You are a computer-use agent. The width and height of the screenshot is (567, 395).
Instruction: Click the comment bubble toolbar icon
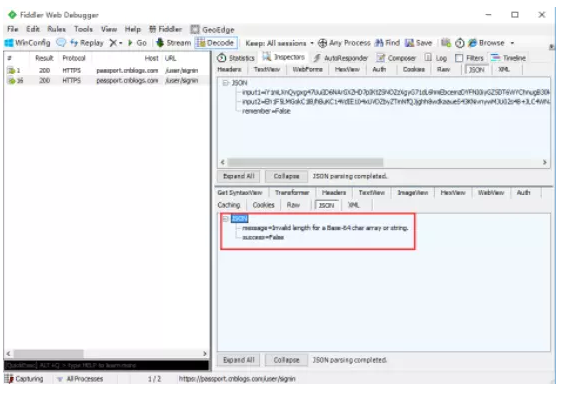tap(61, 43)
